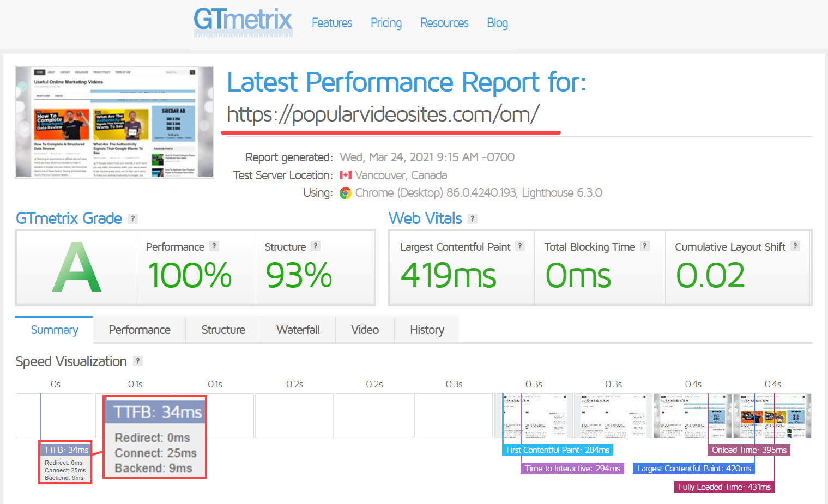Click the 100% performance score
The height and width of the screenshot is (504, 828).
[x=190, y=275]
